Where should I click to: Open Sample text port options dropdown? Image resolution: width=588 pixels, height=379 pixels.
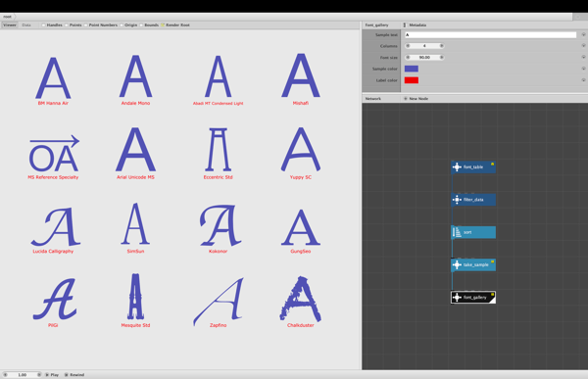click(583, 34)
